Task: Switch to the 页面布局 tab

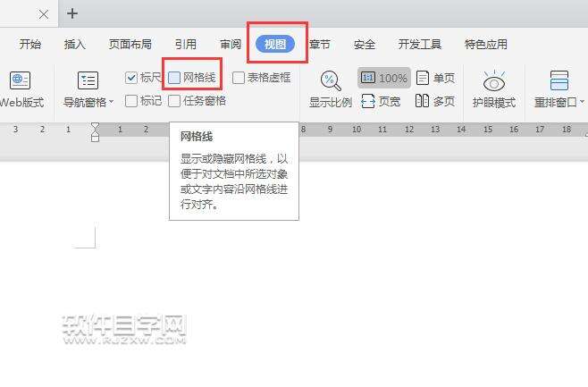Action: 130,45
